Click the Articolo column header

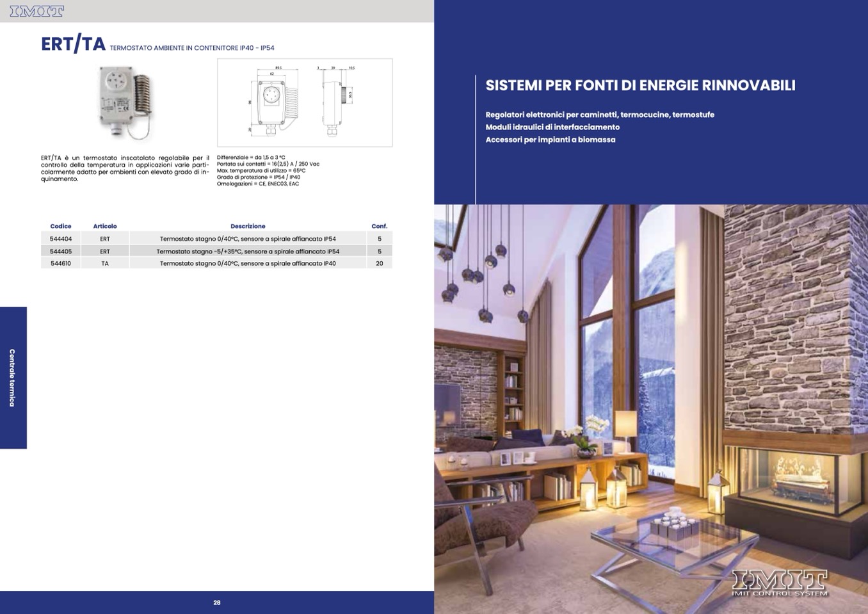pos(105,226)
